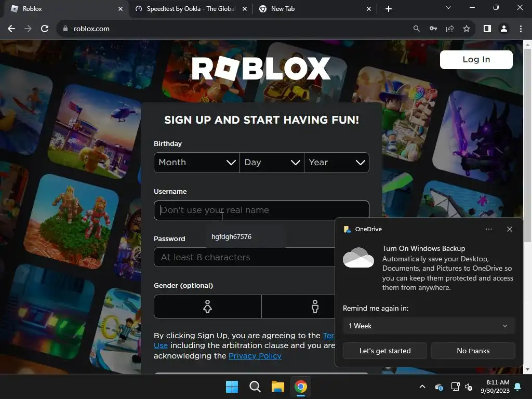Close the OneDrive notification
Viewport: 532px width, 399px height.
pyautogui.click(x=509, y=229)
